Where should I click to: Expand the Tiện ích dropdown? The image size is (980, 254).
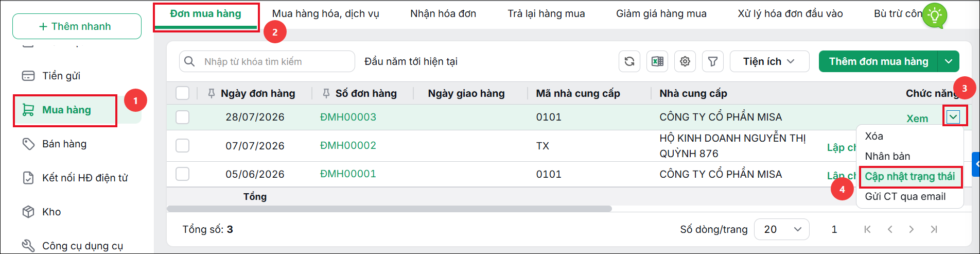pos(769,61)
